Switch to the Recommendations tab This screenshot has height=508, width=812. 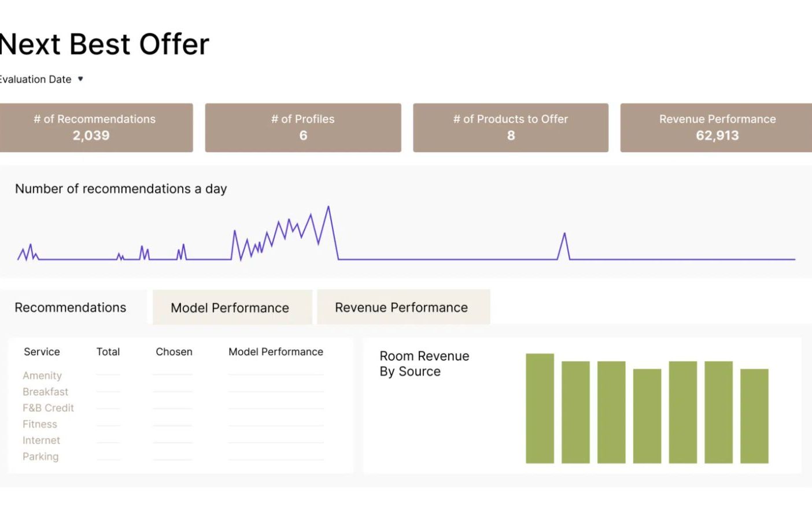(71, 307)
